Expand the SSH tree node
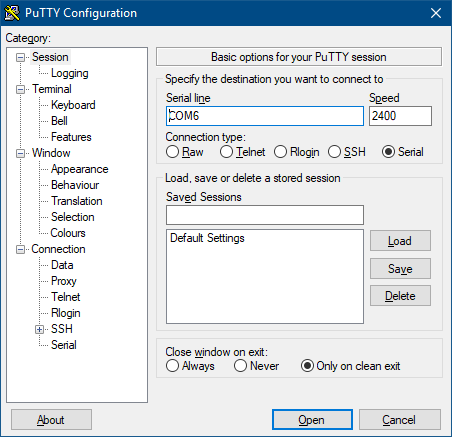Image resolution: width=452 pixels, height=437 pixels. point(40,329)
